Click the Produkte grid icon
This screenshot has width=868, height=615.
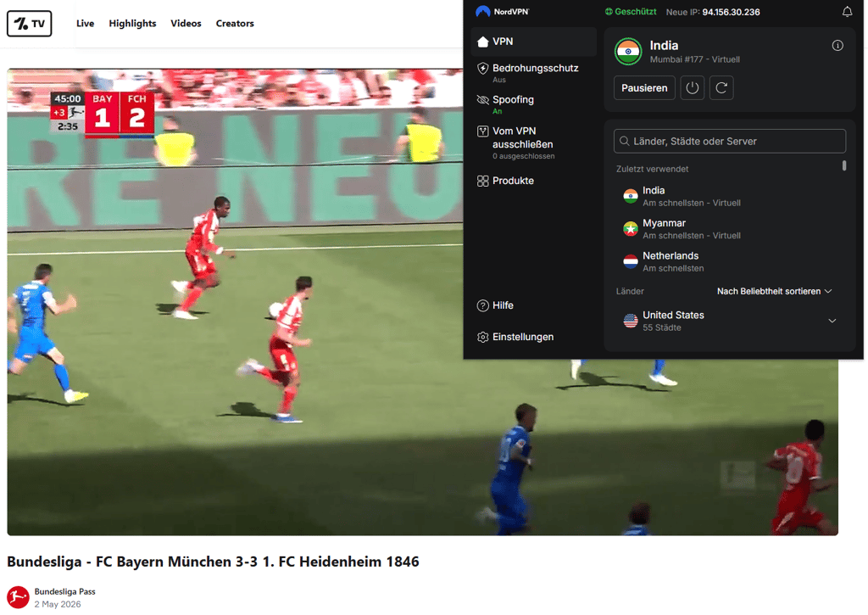(482, 181)
